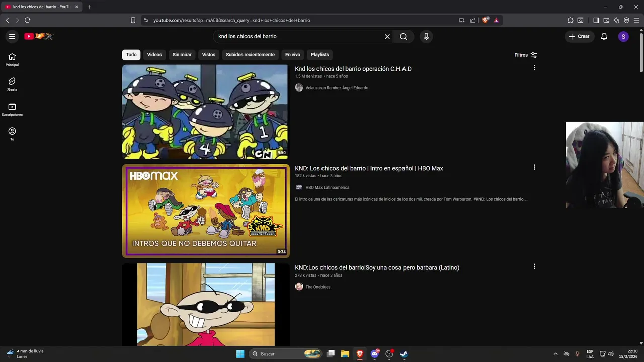
Task: Select the En vivo filter chip
Action: [293, 55]
